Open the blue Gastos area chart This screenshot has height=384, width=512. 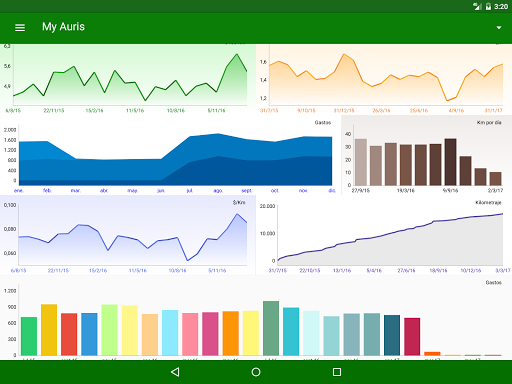coord(170,155)
